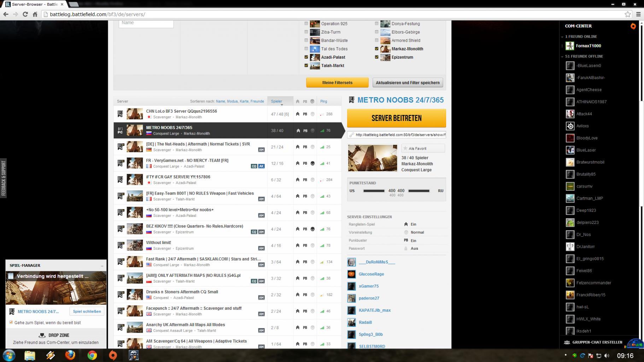The width and height of the screenshot is (644, 362).
Task: Click the orange Origin icon in Com-Center
Action: tap(633, 26)
